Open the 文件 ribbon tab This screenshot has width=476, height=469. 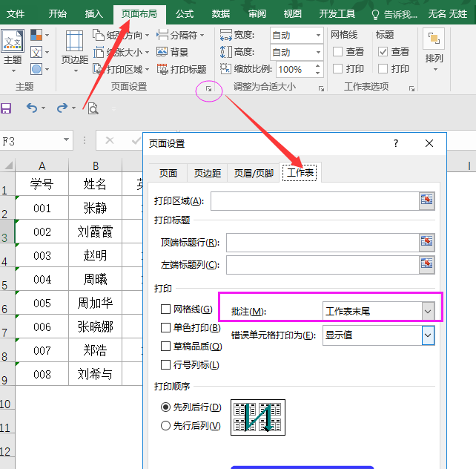16,14
